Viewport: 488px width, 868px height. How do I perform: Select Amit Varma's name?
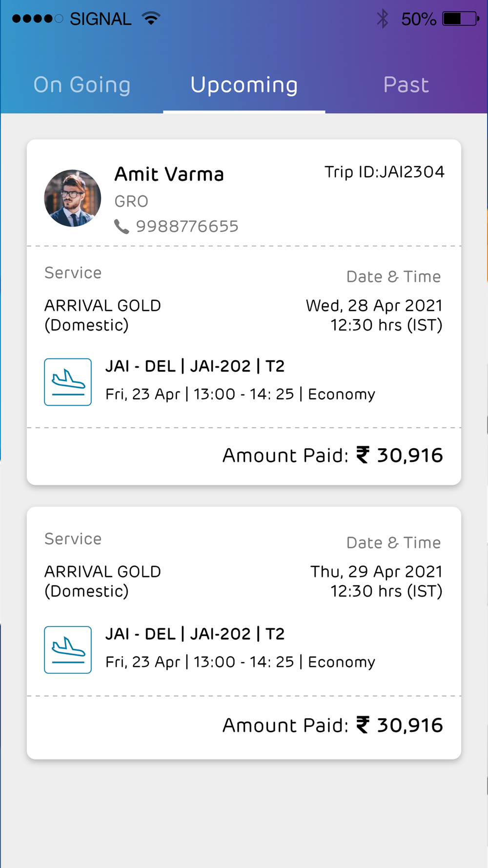click(169, 174)
